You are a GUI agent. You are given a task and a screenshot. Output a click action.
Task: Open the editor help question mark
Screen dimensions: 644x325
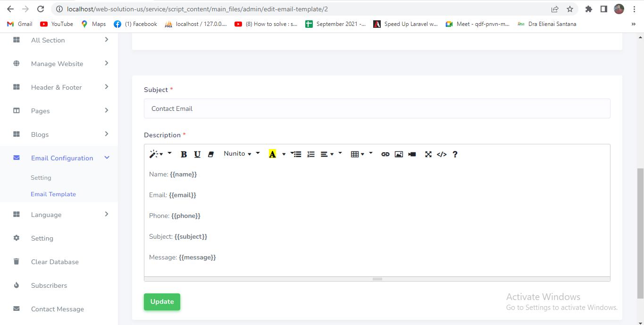pyautogui.click(x=455, y=154)
